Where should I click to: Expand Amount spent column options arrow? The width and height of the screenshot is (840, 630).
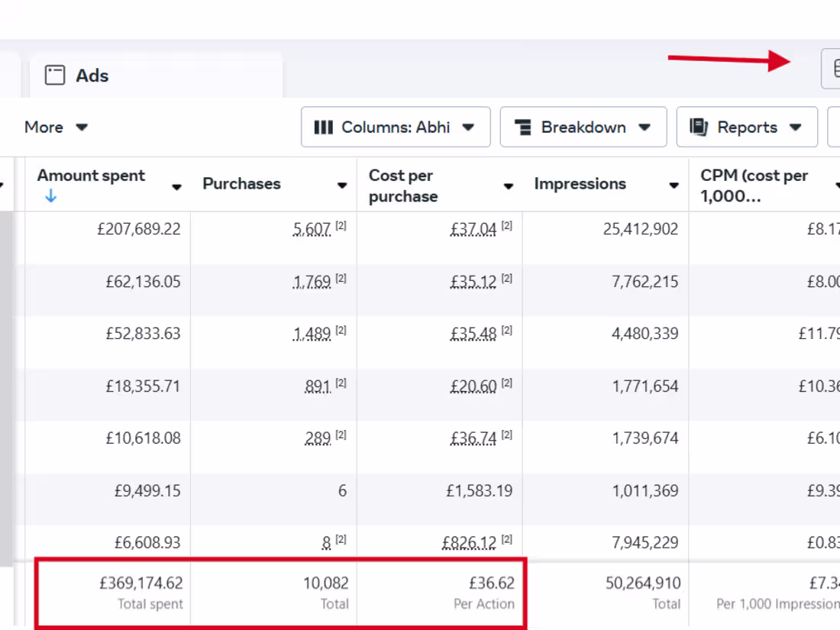(x=176, y=186)
